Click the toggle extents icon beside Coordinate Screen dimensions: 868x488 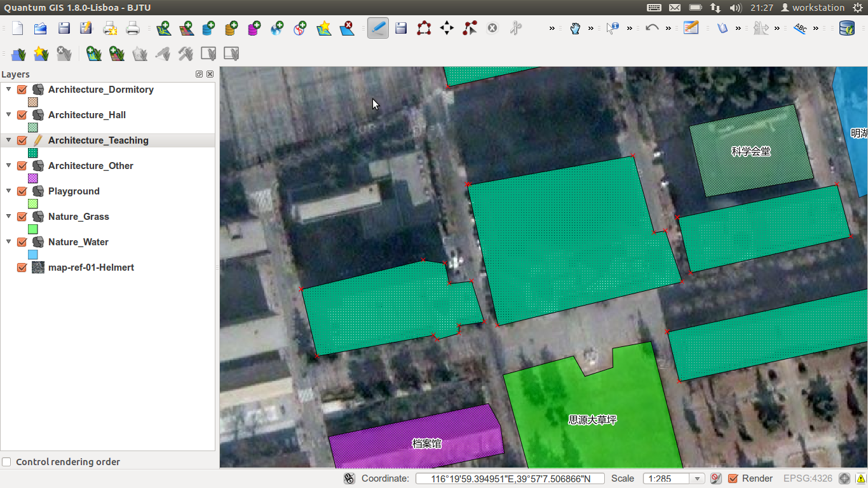pos(349,479)
